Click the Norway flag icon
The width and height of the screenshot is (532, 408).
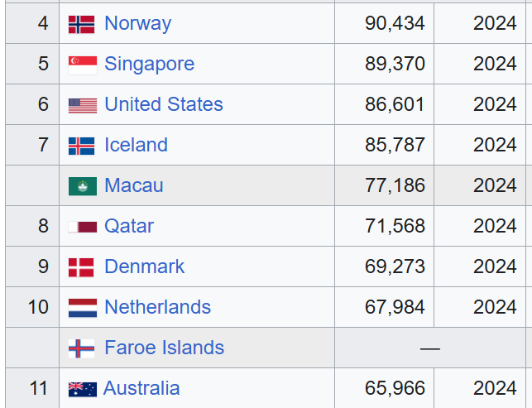pos(81,25)
